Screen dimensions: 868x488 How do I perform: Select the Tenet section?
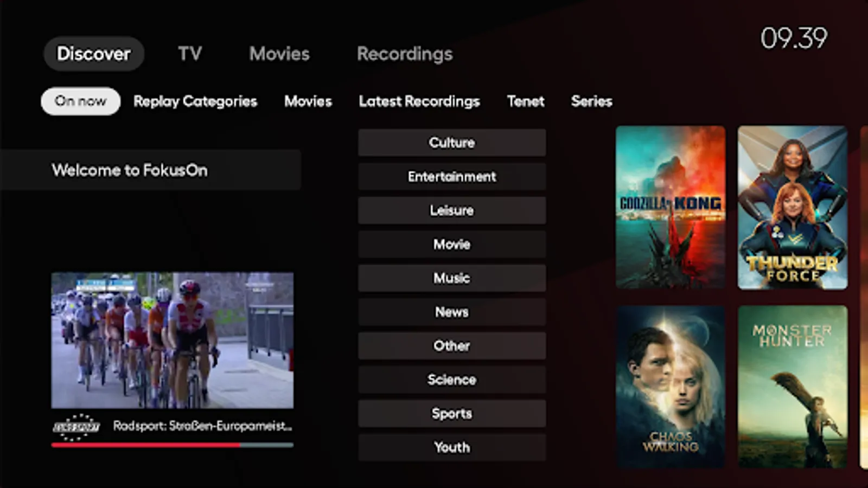(526, 101)
